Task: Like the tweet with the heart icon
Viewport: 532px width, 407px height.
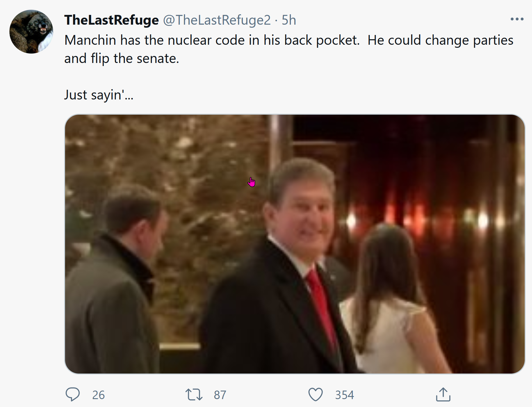Action: 316,395
